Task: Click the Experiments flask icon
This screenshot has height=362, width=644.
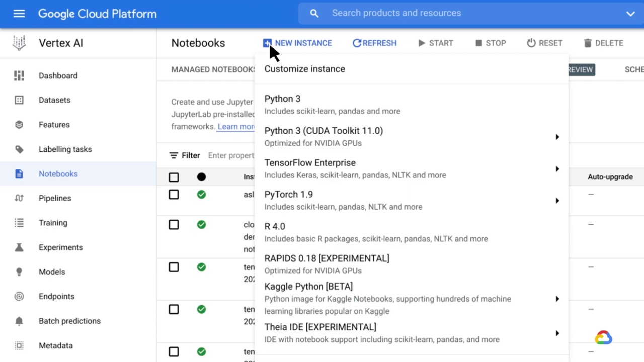Action: (x=19, y=247)
